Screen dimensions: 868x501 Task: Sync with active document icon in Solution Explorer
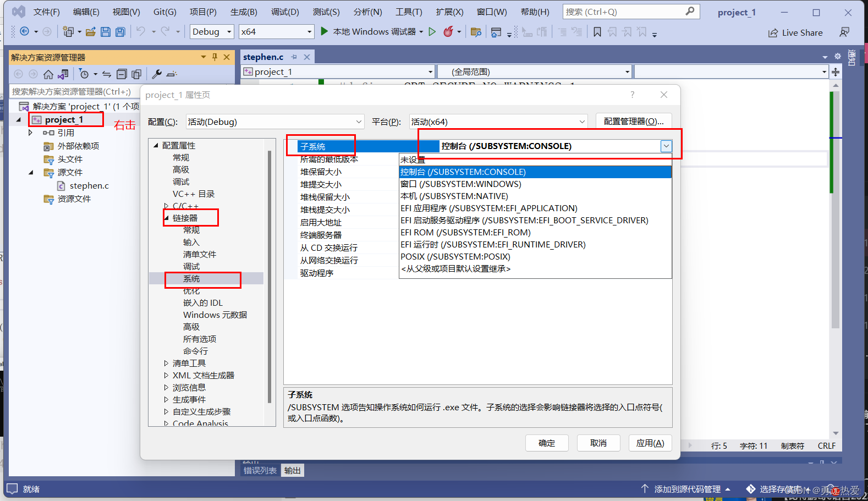107,74
